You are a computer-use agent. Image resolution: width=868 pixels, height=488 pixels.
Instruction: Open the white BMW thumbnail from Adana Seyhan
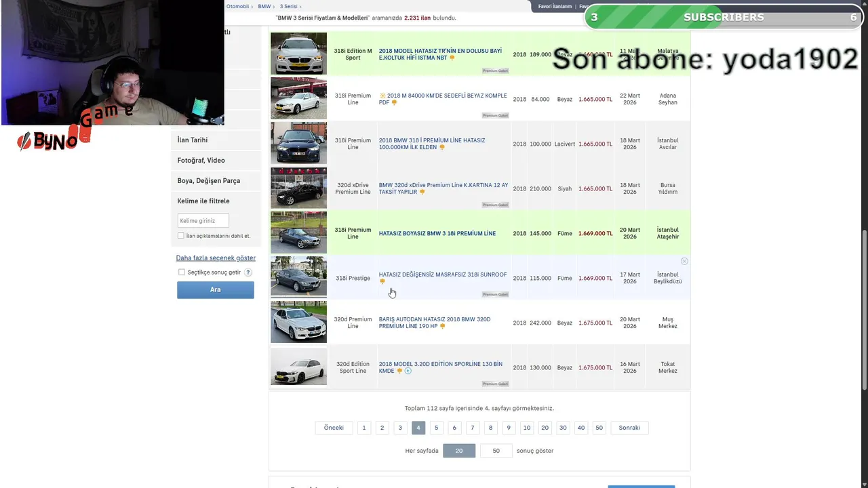(x=299, y=98)
